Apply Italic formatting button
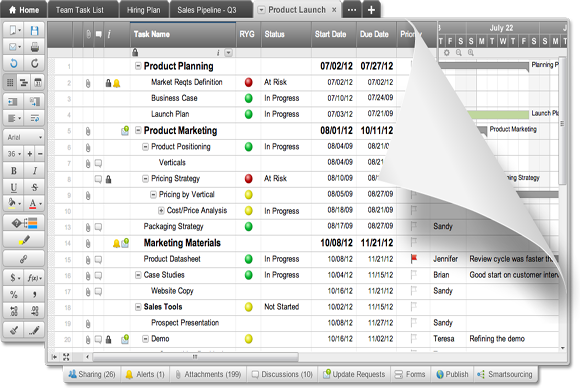This screenshot has width=580, height=388. [x=34, y=171]
